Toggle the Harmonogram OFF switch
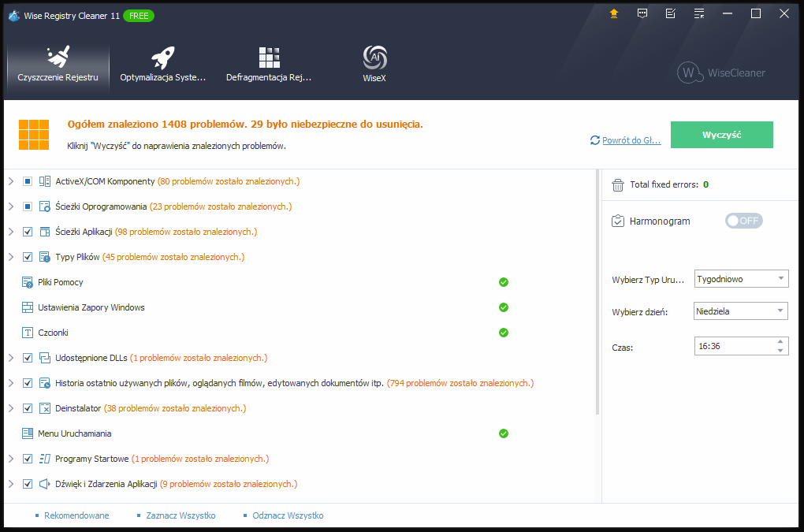This screenshot has width=804, height=532. coord(743,221)
